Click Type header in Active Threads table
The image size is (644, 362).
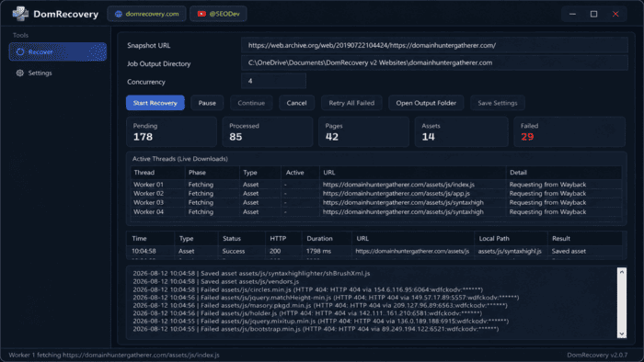(260, 173)
